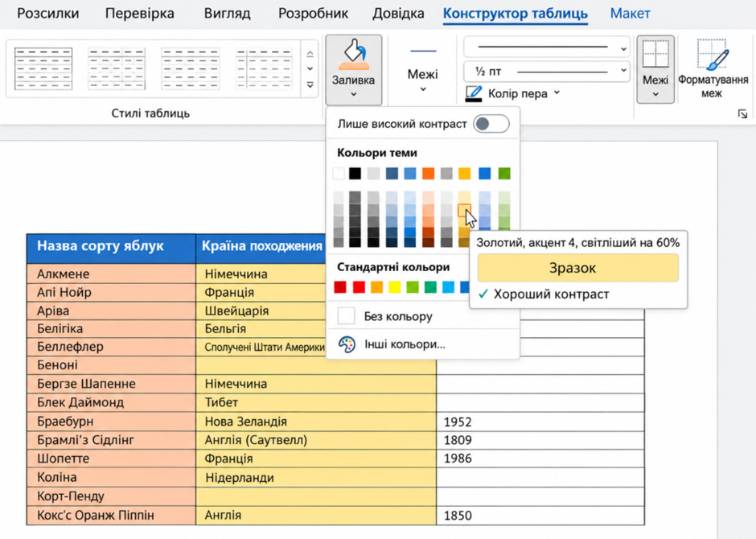Select the Розробник tab
The height and width of the screenshot is (539, 756).
pyautogui.click(x=313, y=14)
